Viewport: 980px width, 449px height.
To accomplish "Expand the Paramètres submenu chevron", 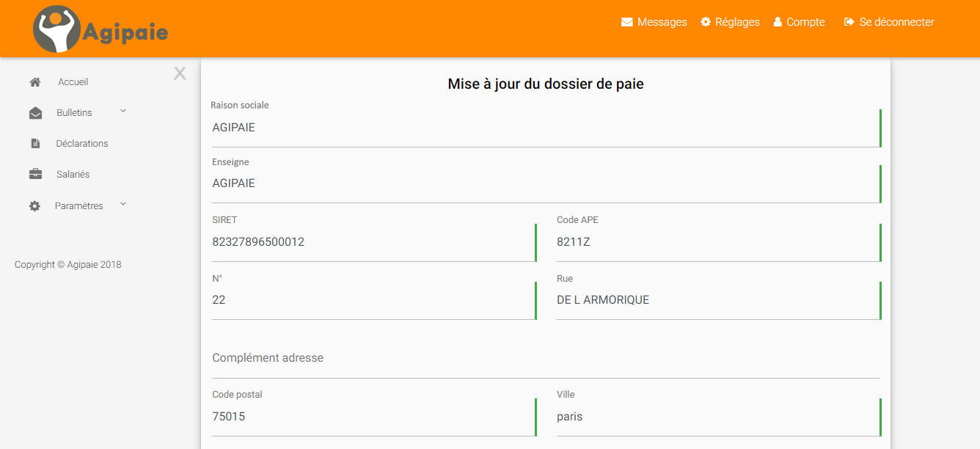I will (x=123, y=204).
